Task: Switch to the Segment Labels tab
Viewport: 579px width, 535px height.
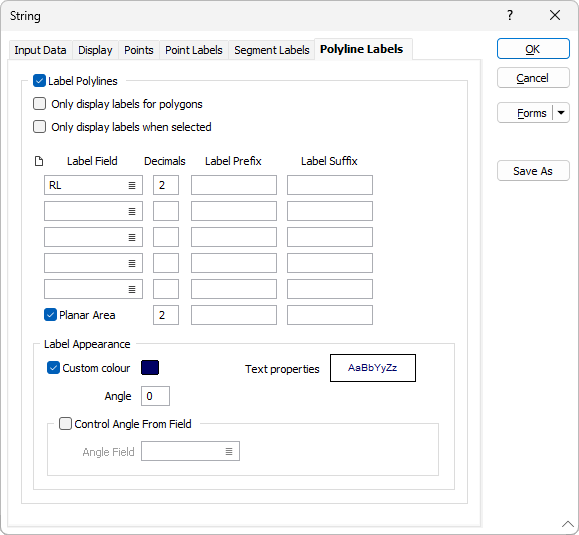Action: click(271, 50)
